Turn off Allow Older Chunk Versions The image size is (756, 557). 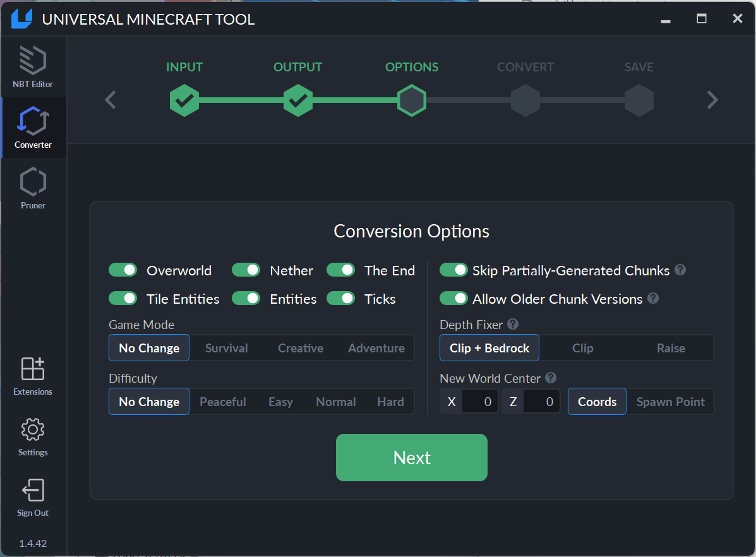click(453, 299)
